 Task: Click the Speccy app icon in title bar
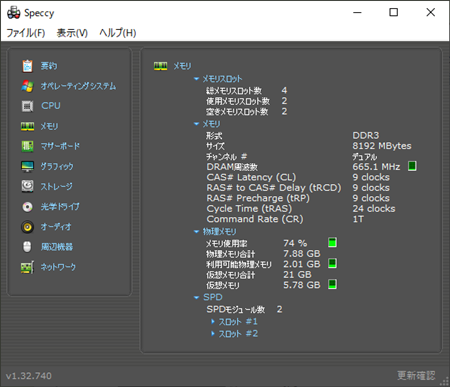coord(14,13)
